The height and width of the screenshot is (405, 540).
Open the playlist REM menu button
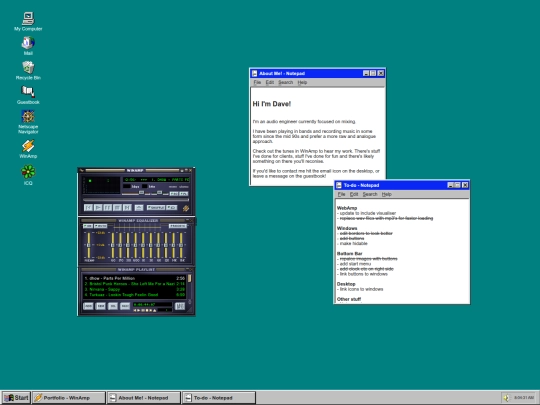101,306
